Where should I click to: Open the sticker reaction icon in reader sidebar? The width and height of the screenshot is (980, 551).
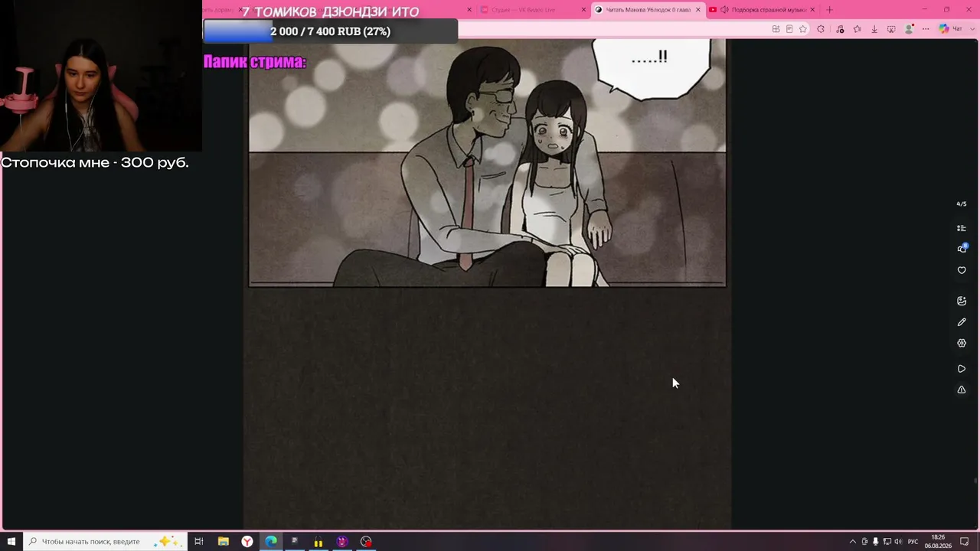[962, 301]
